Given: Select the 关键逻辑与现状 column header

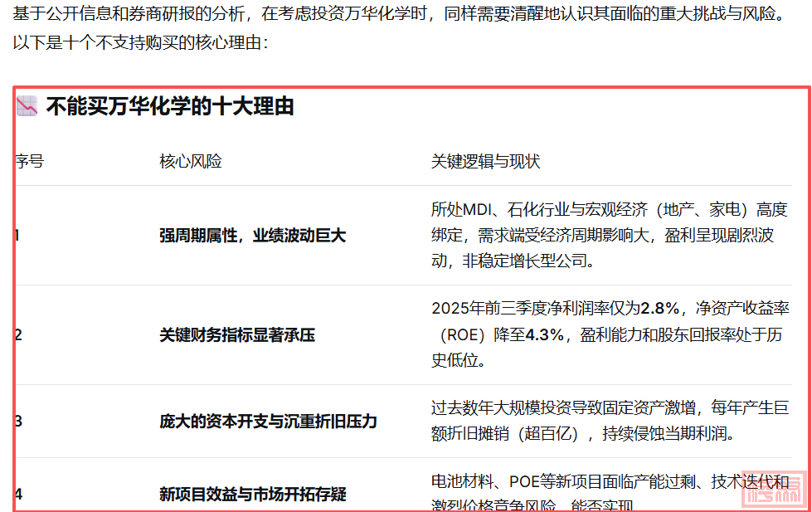Looking at the screenshot, I should [x=485, y=161].
